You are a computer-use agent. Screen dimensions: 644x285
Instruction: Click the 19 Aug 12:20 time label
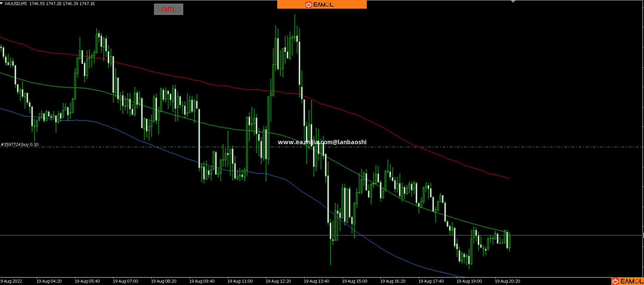click(x=278, y=281)
